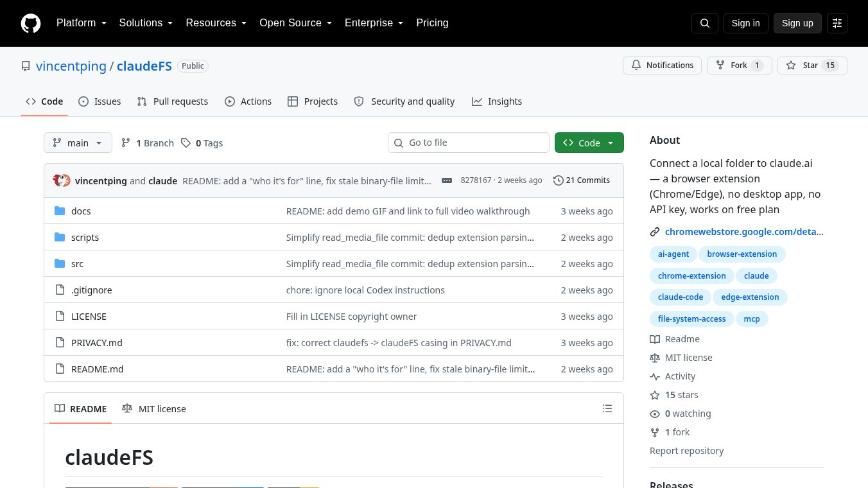Click Report repository link
The image size is (868, 488).
(x=686, y=451)
